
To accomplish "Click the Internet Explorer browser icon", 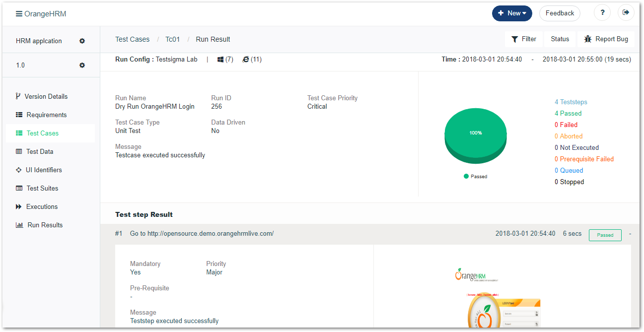I will [x=245, y=60].
